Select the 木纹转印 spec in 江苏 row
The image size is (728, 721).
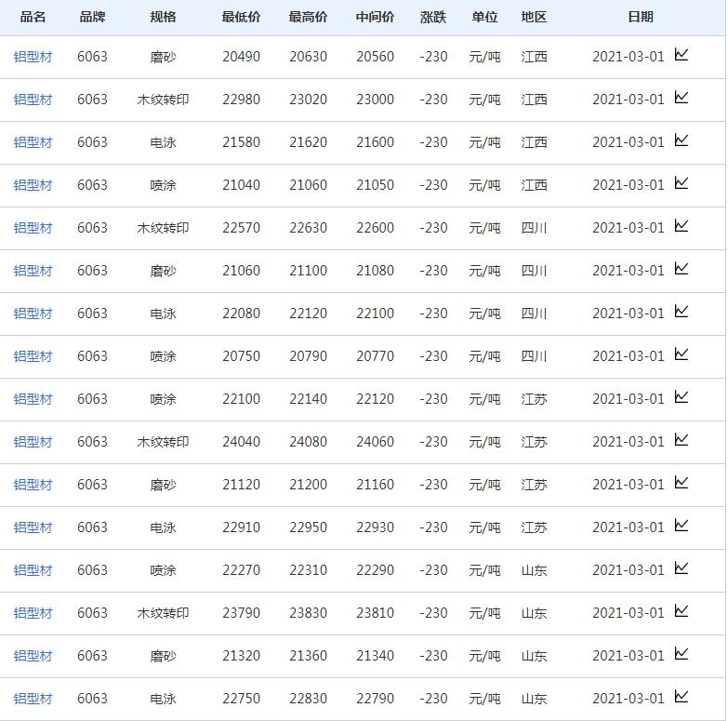coord(163,442)
